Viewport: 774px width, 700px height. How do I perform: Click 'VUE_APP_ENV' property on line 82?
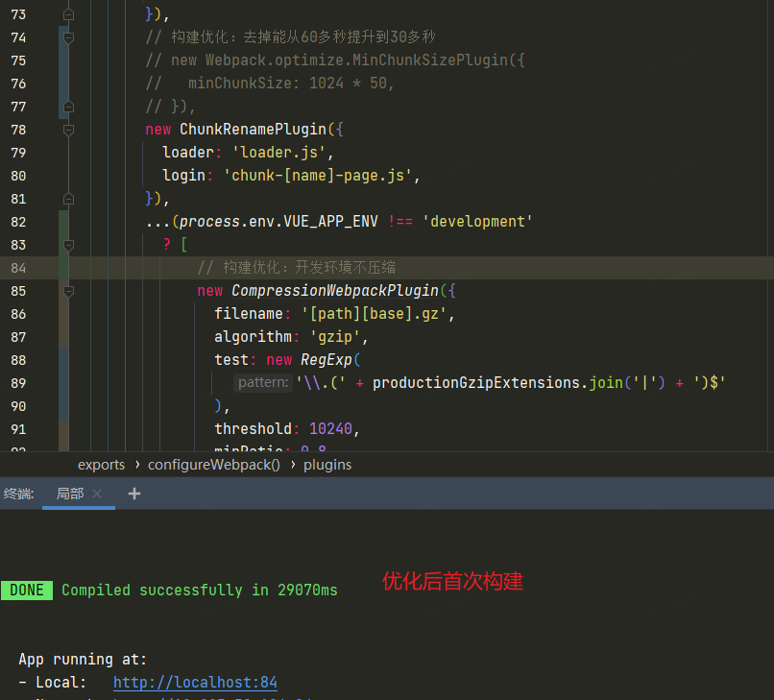[330, 222]
